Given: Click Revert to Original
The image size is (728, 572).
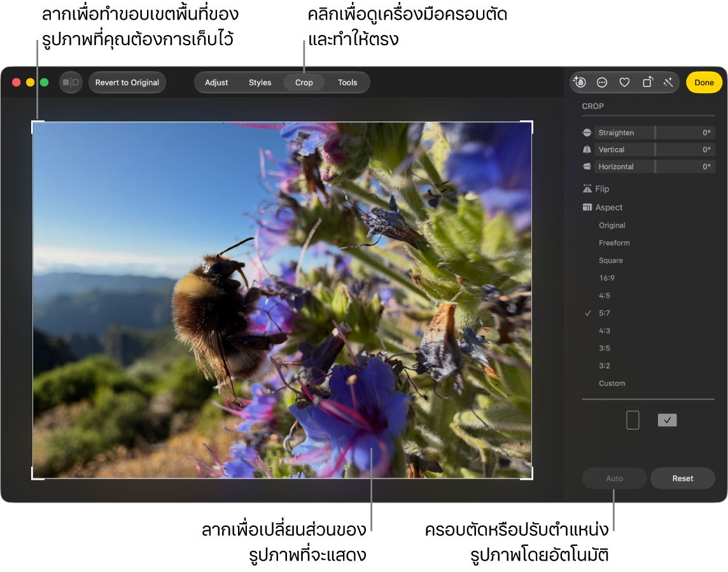Looking at the screenshot, I should [x=127, y=83].
